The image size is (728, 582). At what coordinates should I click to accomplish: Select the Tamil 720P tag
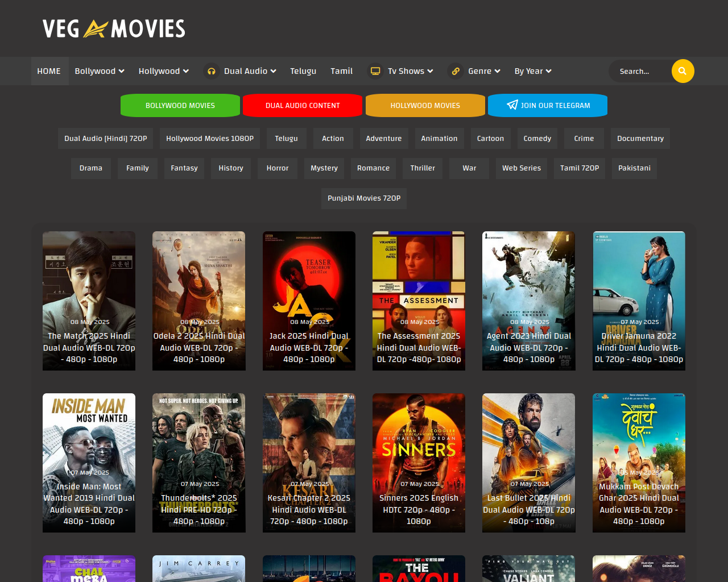click(x=580, y=168)
